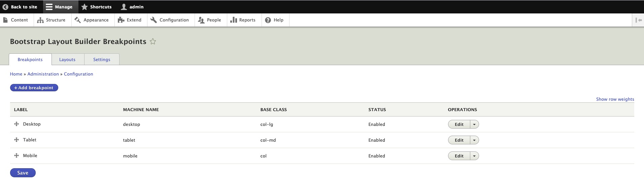Image resolution: width=644 pixels, height=185 pixels.
Task: Open the Extend modules menu
Action: click(130, 20)
